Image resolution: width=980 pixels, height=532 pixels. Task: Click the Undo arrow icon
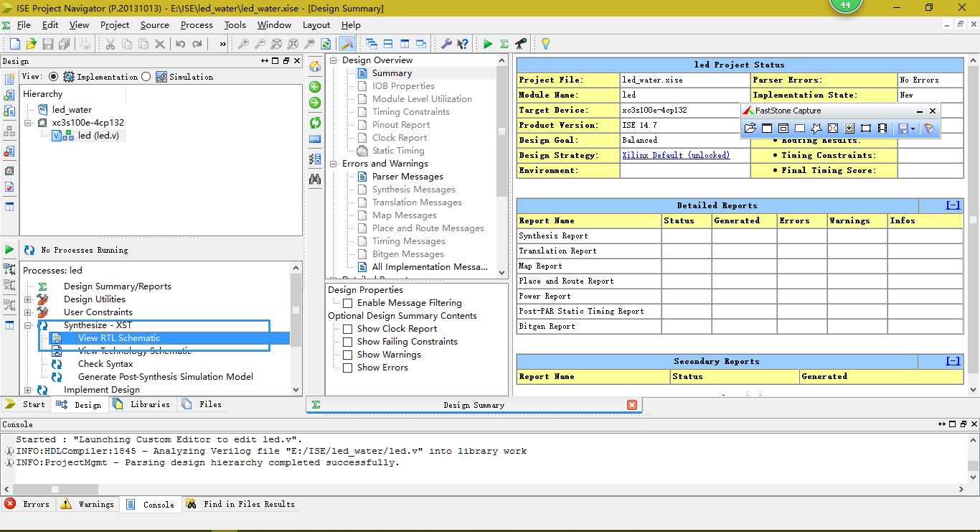[180, 45]
